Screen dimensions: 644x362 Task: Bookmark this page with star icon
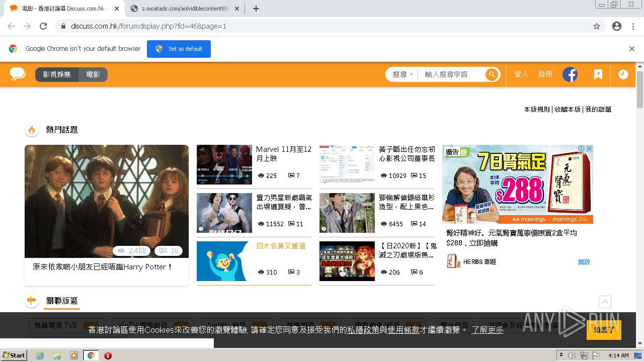tap(597, 26)
